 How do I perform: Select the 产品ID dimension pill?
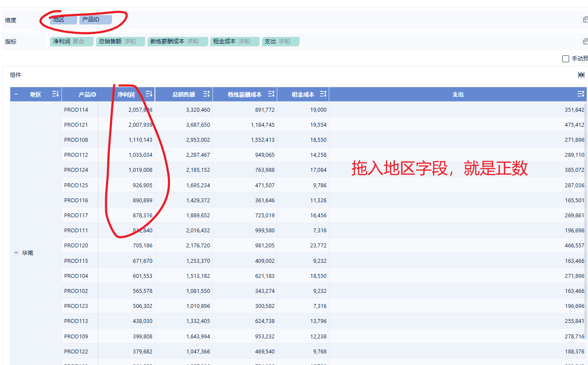[x=95, y=20]
